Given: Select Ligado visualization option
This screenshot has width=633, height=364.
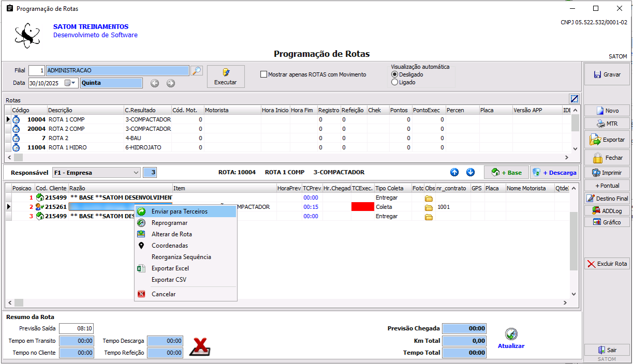Looking at the screenshot, I should click(x=395, y=82).
